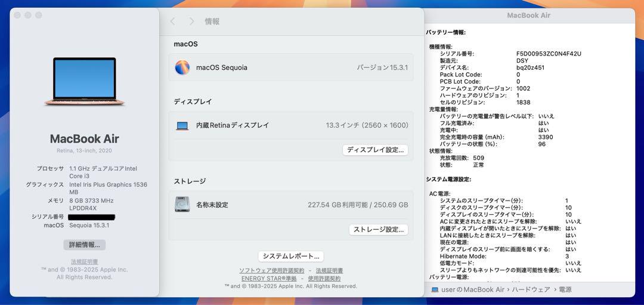Click 低電力モード: row
Image resolution: width=644 pixels, height=305 pixels.
(510, 263)
